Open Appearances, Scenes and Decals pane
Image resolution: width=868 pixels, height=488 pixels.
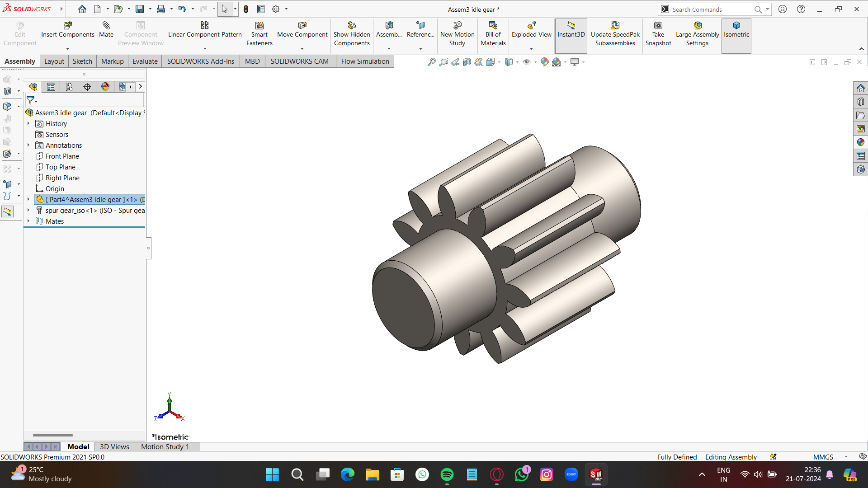(x=860, y=142)
